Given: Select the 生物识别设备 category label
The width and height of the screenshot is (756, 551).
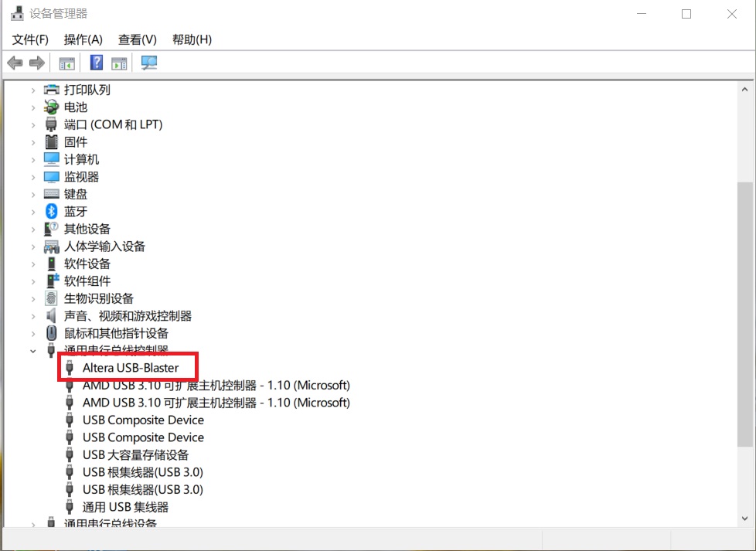Looking at the screenshot, I should click(99, 298).
